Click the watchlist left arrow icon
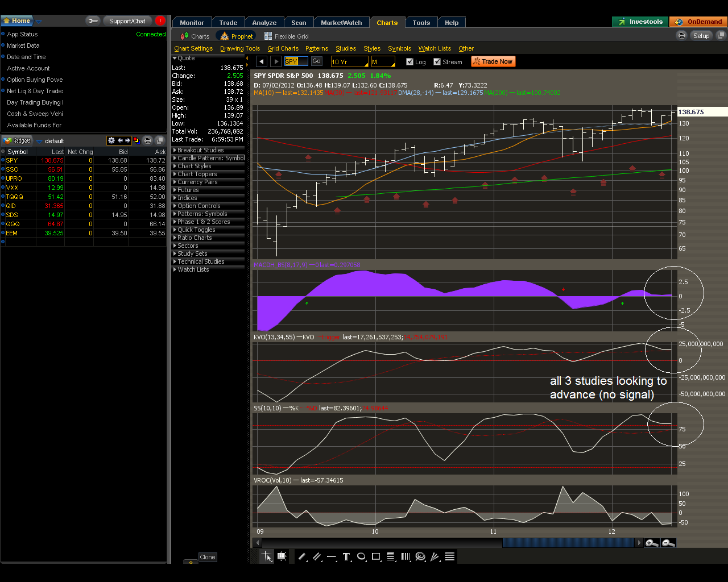The width and height of the screenshot is (728, 582). click(x=120, y=140)
